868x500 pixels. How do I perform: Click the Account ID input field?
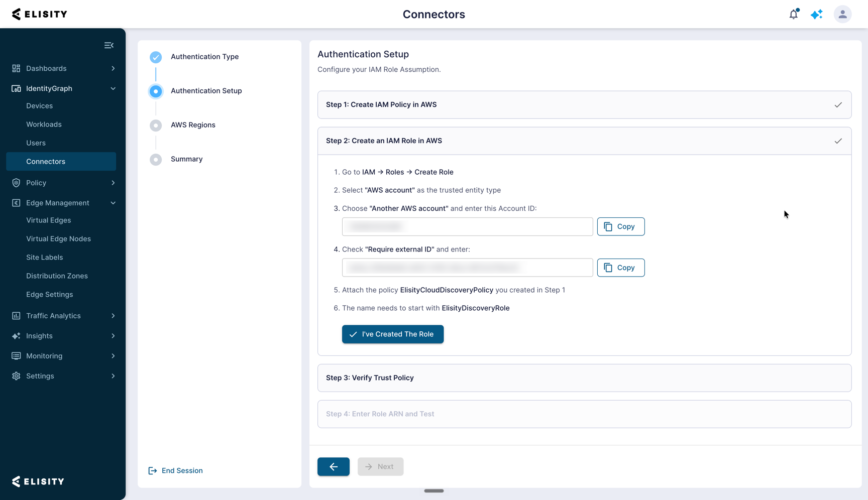tap(467, 226)
